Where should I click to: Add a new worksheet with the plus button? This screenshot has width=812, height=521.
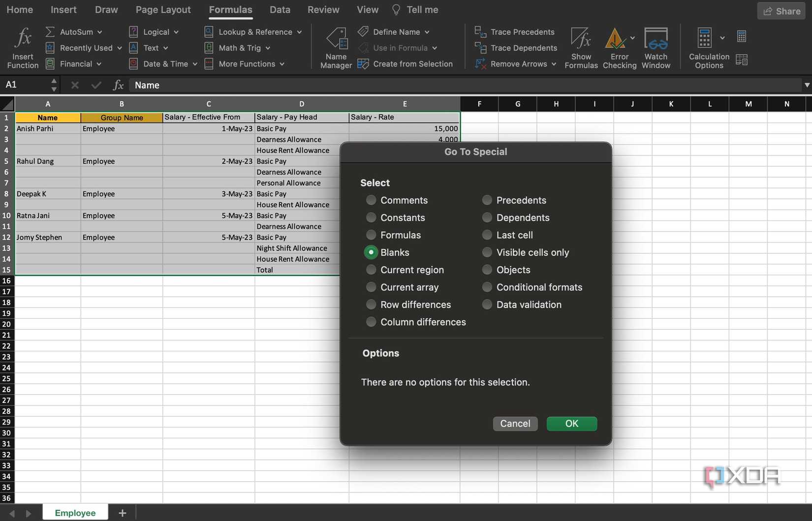point(122,512)
